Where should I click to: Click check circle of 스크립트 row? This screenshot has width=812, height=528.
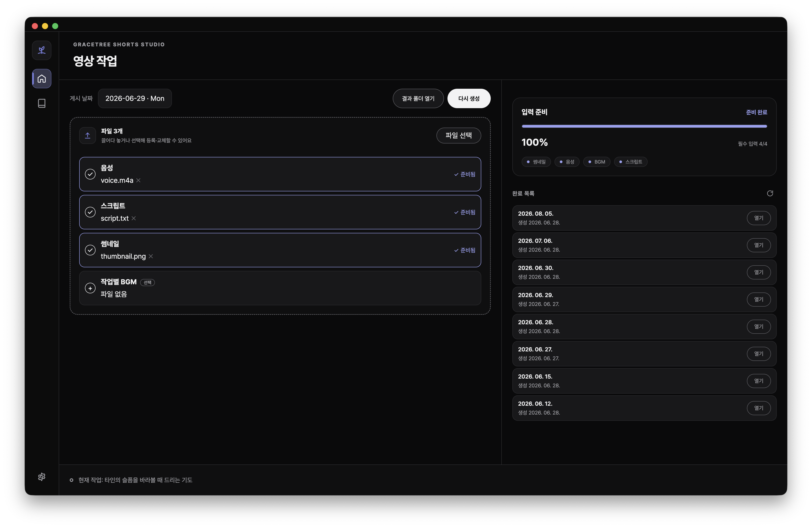[90, 212]
